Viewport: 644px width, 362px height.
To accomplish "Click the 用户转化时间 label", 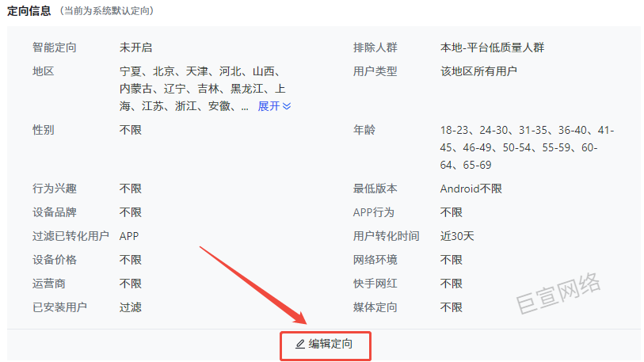I will tap(386, 236).
